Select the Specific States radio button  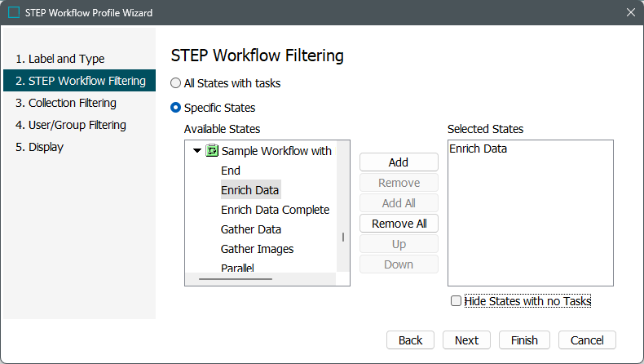pyautogui.click(x=176, y=108)
